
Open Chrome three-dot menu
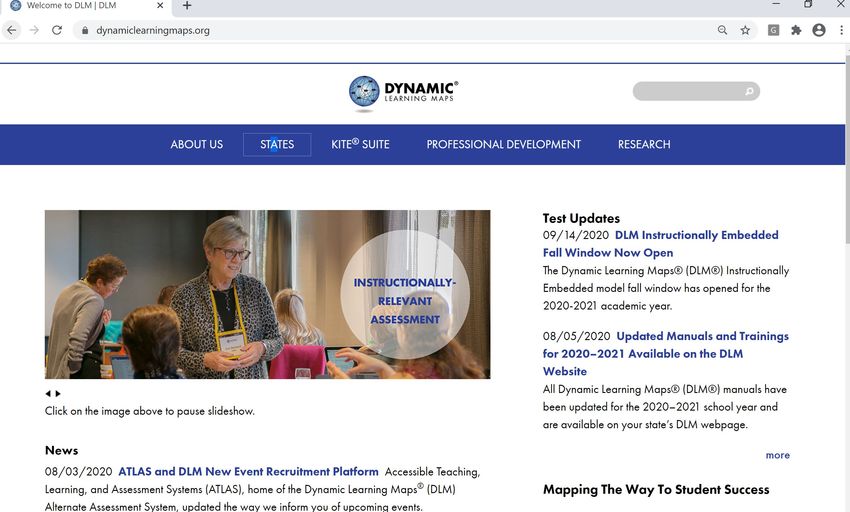(842, 30)
